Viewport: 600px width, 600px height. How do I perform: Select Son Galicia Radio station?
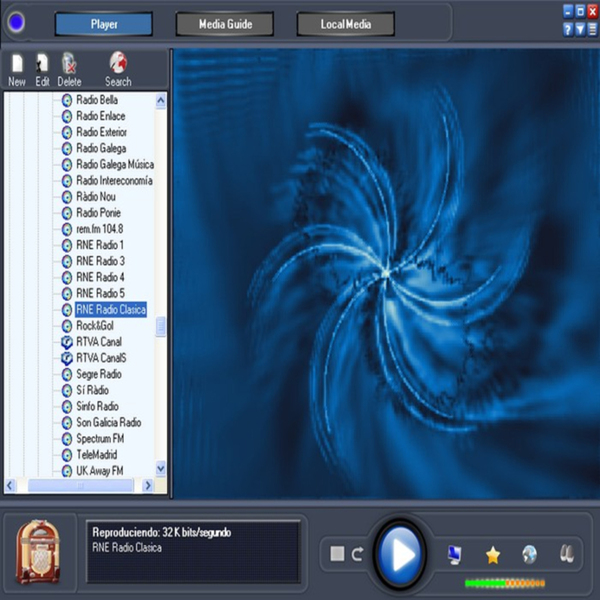coord(109,422)
